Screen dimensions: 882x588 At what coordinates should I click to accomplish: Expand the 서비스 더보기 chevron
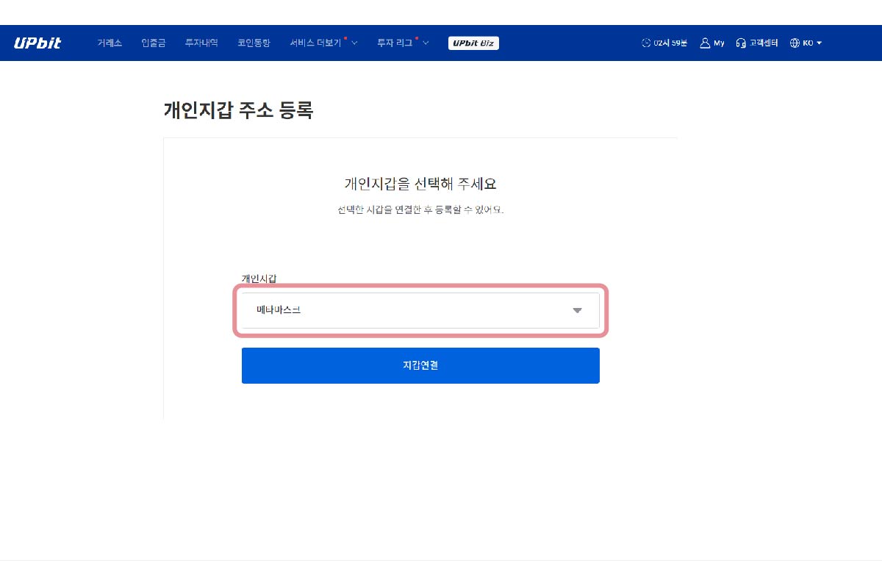click(354, 43)
